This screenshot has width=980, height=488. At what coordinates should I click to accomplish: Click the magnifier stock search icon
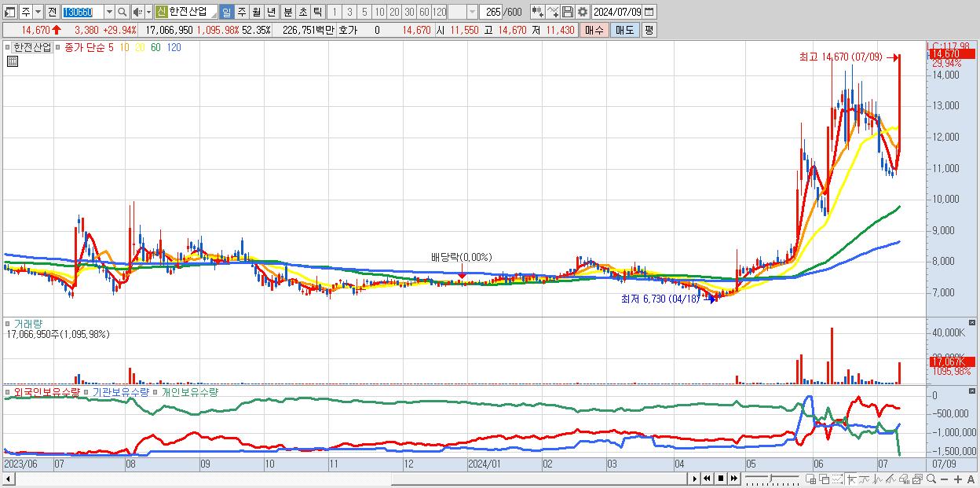tap(122, 12)
